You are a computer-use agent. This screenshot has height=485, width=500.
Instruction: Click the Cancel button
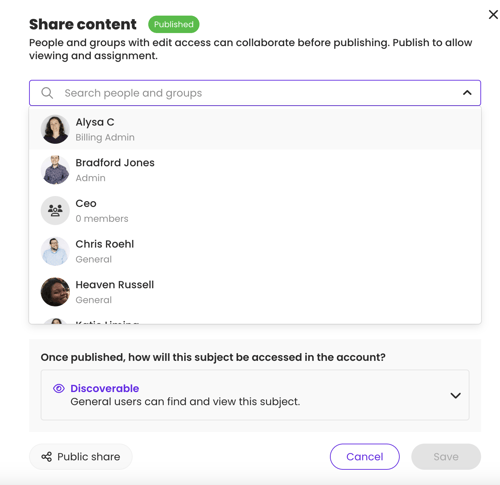click(365, 457)
